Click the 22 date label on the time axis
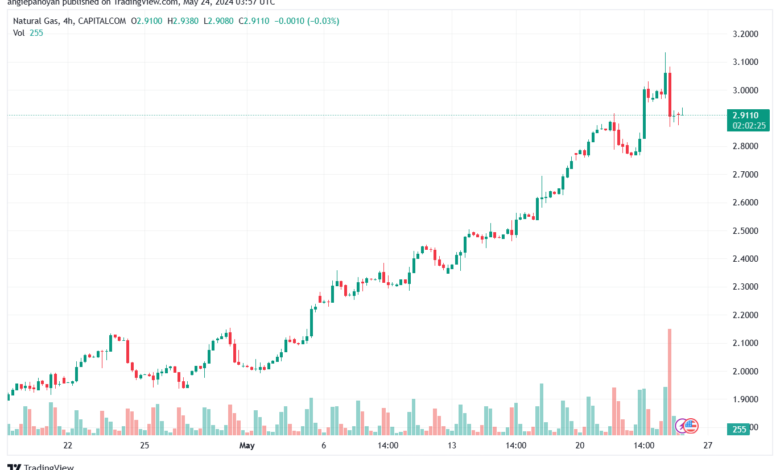Viewport: 780px width, 470px height. [x=68, y=445]
